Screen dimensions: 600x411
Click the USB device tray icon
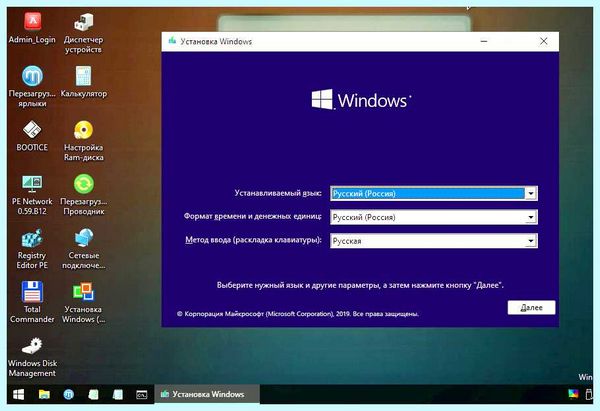click(x=589, y=394)
